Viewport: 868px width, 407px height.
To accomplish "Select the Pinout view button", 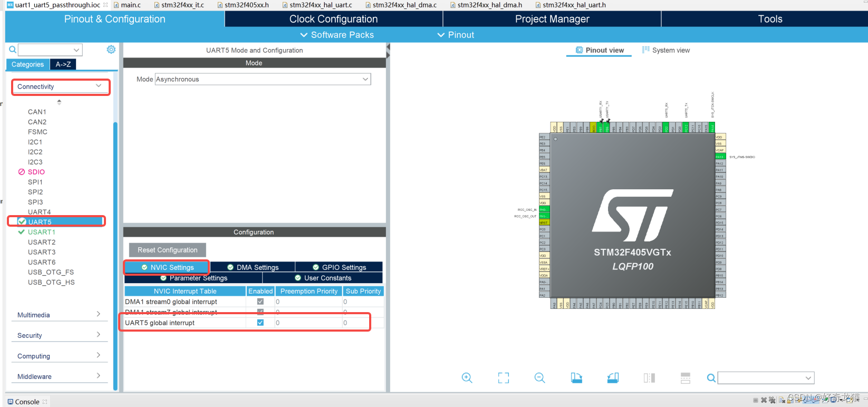I will click(x=600, y=50).
